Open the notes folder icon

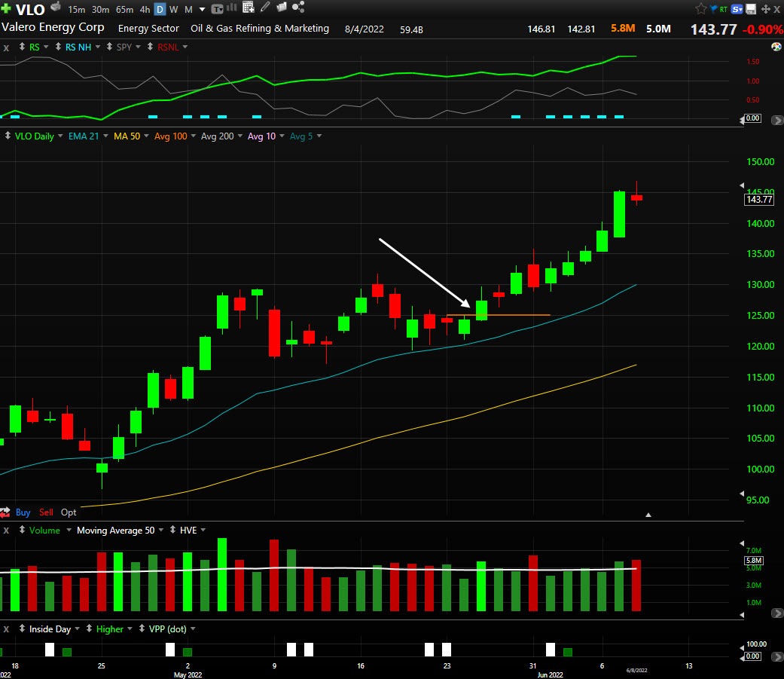tap(282, 7)
